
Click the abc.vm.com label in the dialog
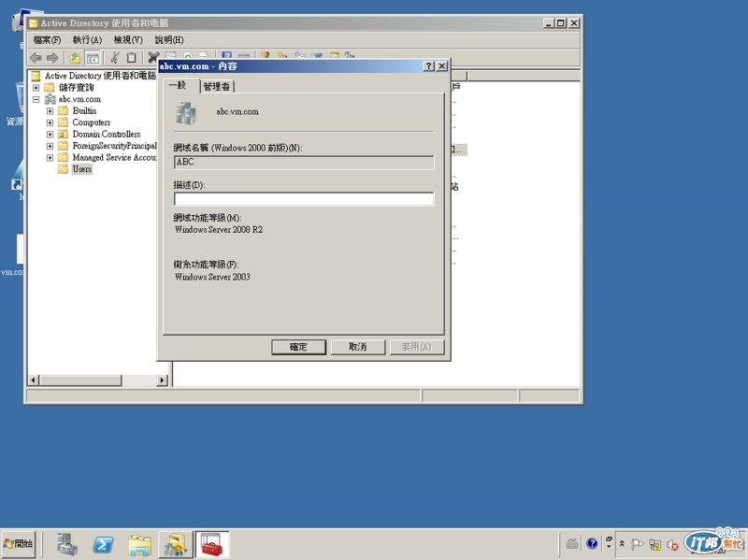(237, 111)
